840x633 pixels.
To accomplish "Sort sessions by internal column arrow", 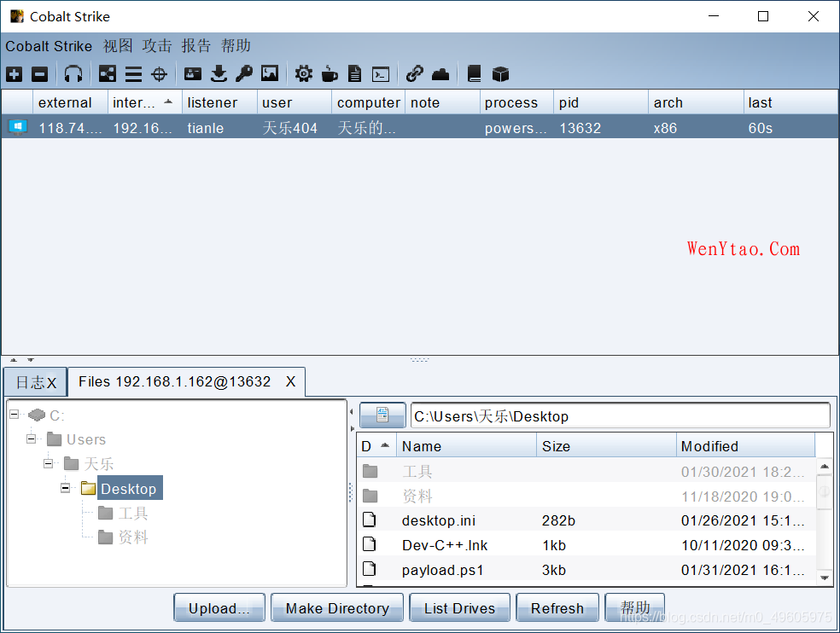I will pyautogui.click(x=168, y=102).
